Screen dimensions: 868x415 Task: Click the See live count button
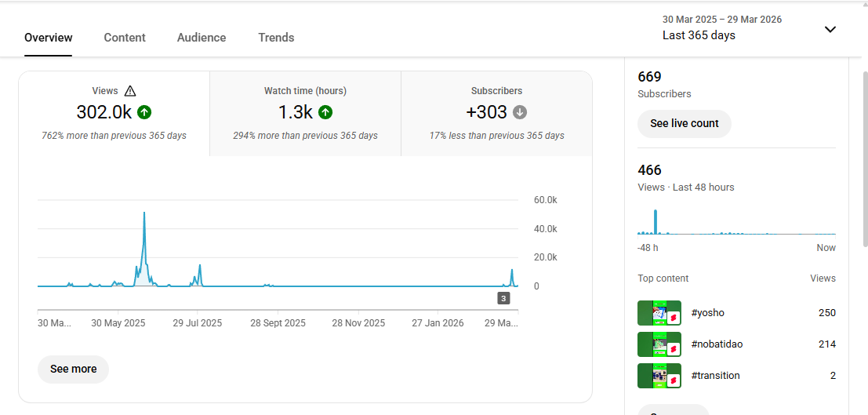pyautogui.click(x=684, y=123)
